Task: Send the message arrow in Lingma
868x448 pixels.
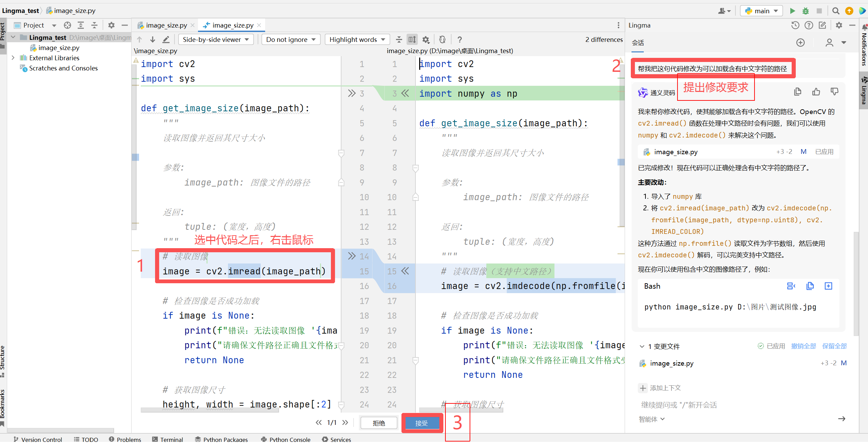Action: click(842, 419)
